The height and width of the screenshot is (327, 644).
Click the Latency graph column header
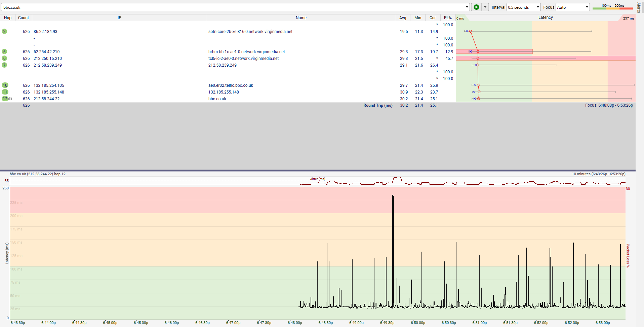[x=546, y=17]
